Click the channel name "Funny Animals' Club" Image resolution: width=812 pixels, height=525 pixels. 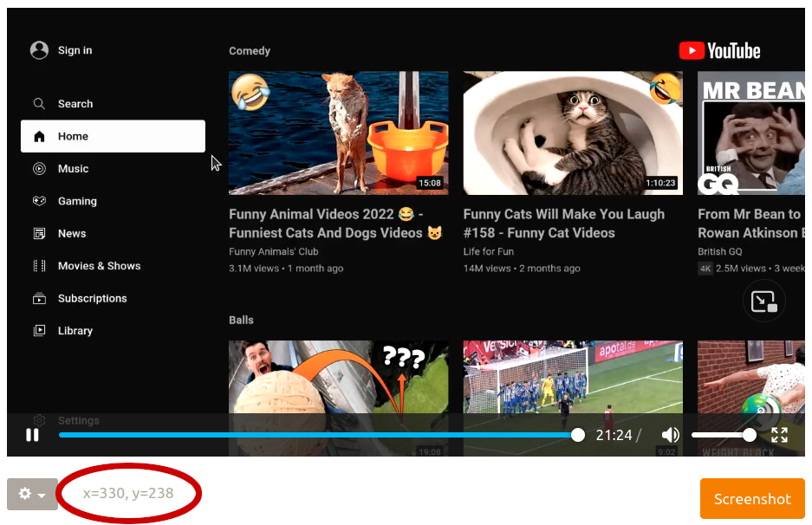(274, 251)
